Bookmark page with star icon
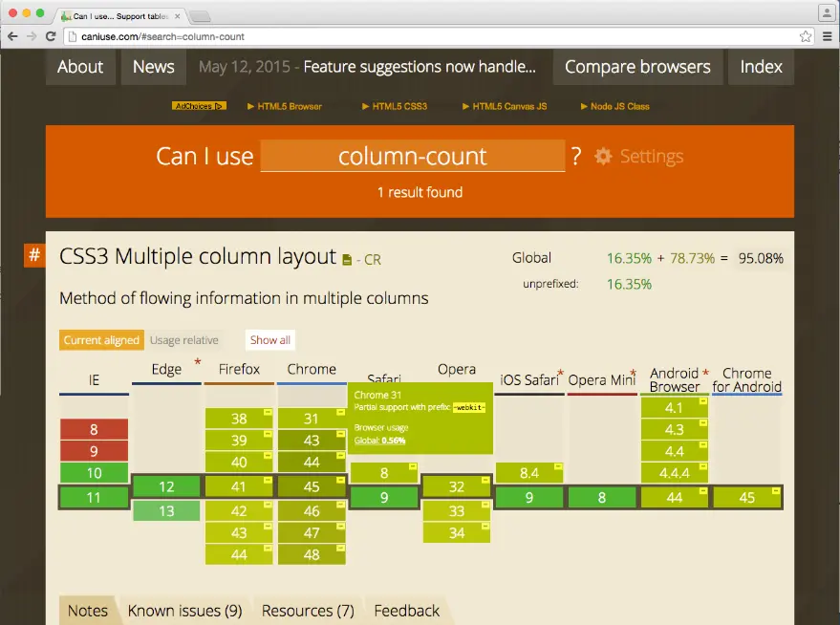Viewport: 840px width, 625px height. (x=806, y=36)
